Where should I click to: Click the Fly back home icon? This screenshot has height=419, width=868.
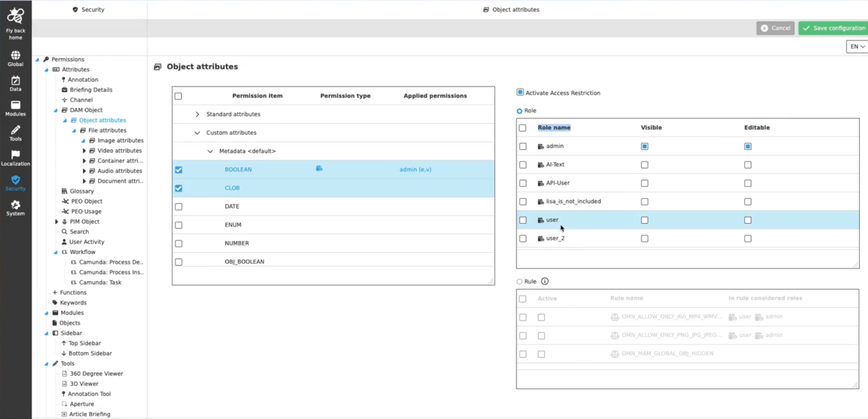click(x=16, y=16)
